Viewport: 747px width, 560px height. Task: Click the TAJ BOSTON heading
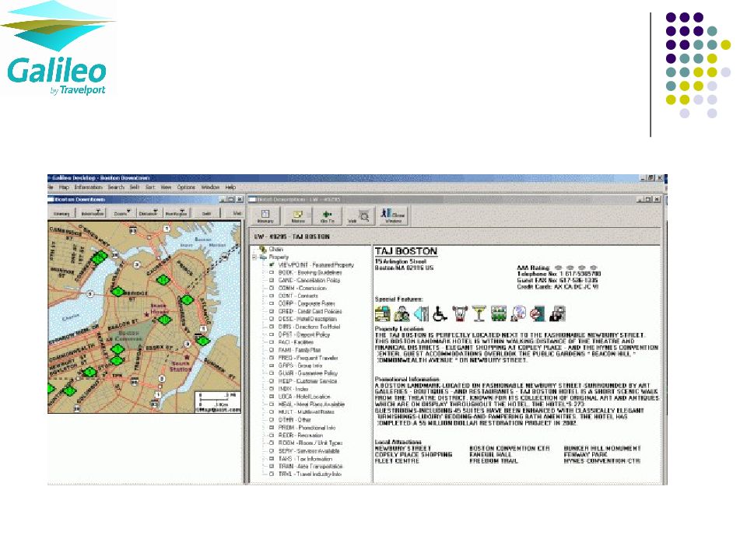[406, 251]
